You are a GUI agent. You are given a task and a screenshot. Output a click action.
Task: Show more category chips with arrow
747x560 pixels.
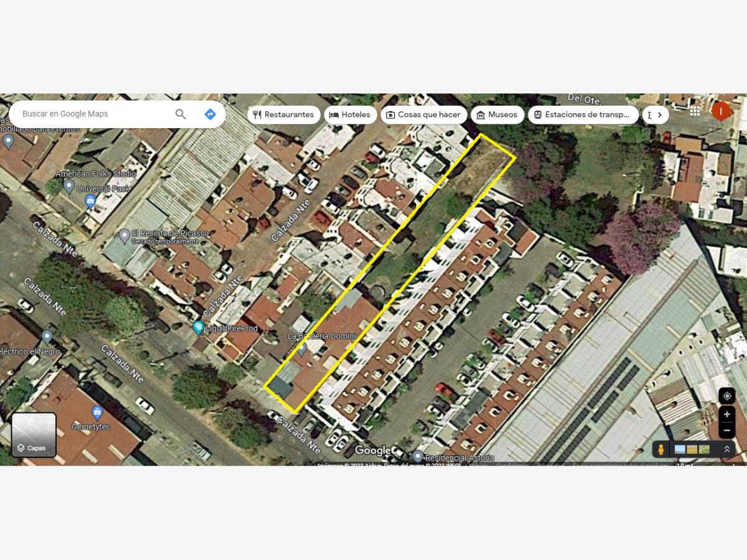[x=655, y=114]
